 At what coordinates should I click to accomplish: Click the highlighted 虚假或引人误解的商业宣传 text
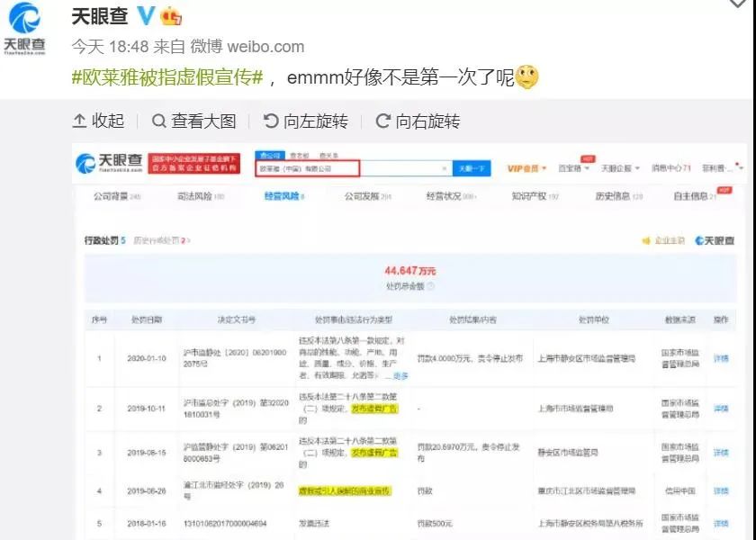[x=346, y=490]
